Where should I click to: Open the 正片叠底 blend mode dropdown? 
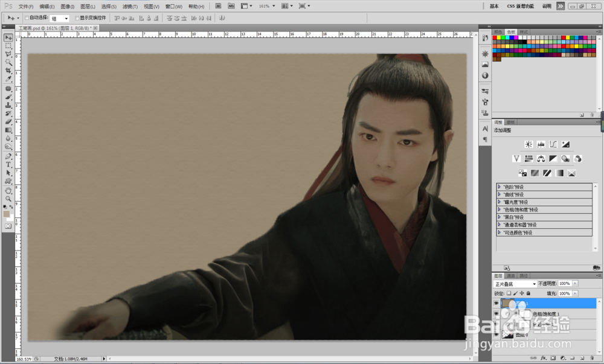click(515, 284)
